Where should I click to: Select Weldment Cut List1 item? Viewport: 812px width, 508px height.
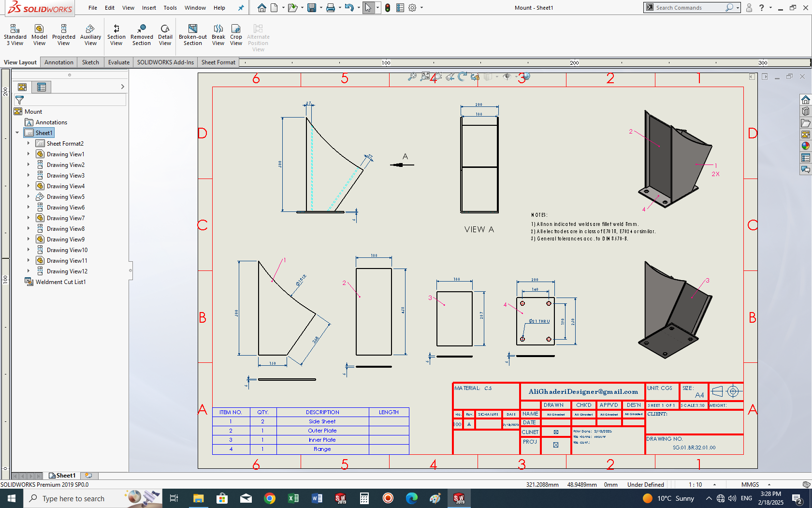click(x=60, y=282)
